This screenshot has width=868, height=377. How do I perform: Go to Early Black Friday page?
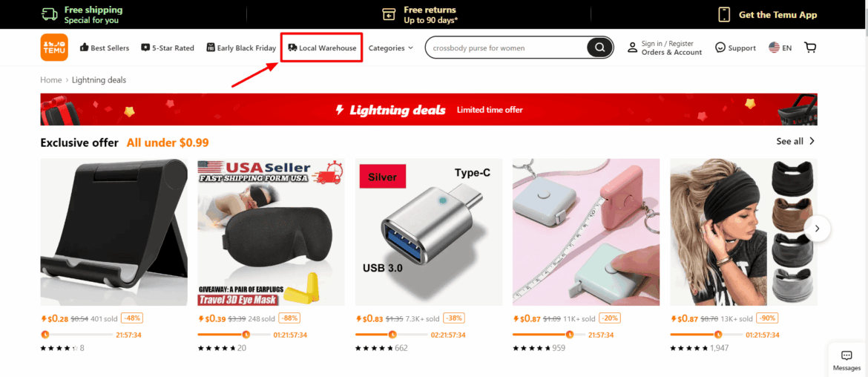[x=241, y=47]
